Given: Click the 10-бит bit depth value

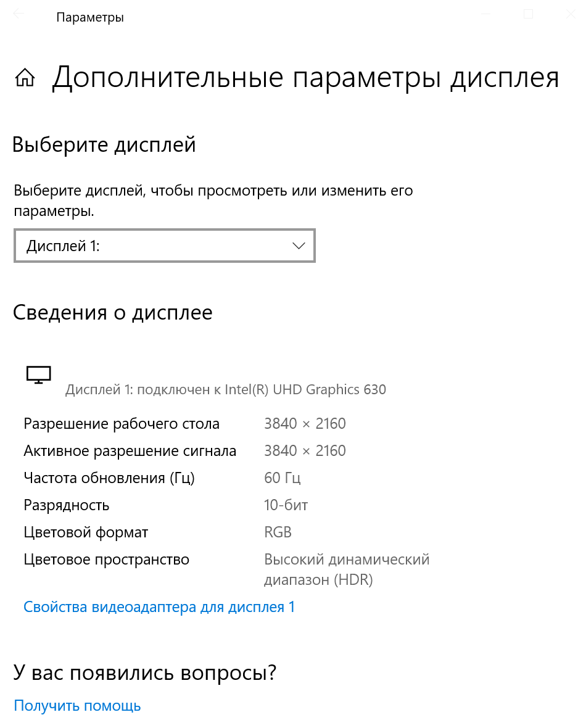Looking at the screenshot, I should pos(286,505).
